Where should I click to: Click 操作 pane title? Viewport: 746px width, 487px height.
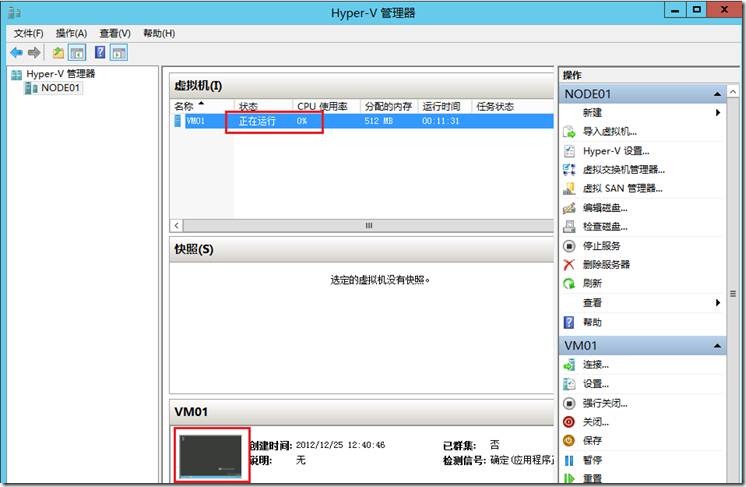coord(572,75)
